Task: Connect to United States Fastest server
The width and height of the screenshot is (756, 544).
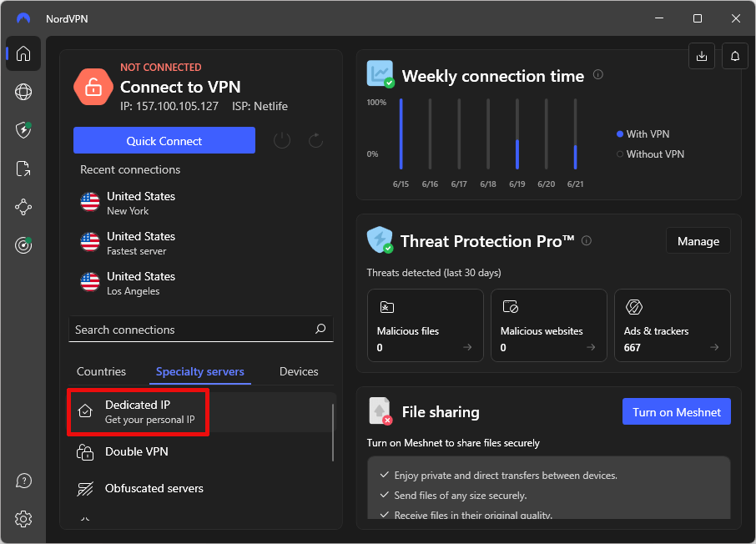Action: click(201, 243)
